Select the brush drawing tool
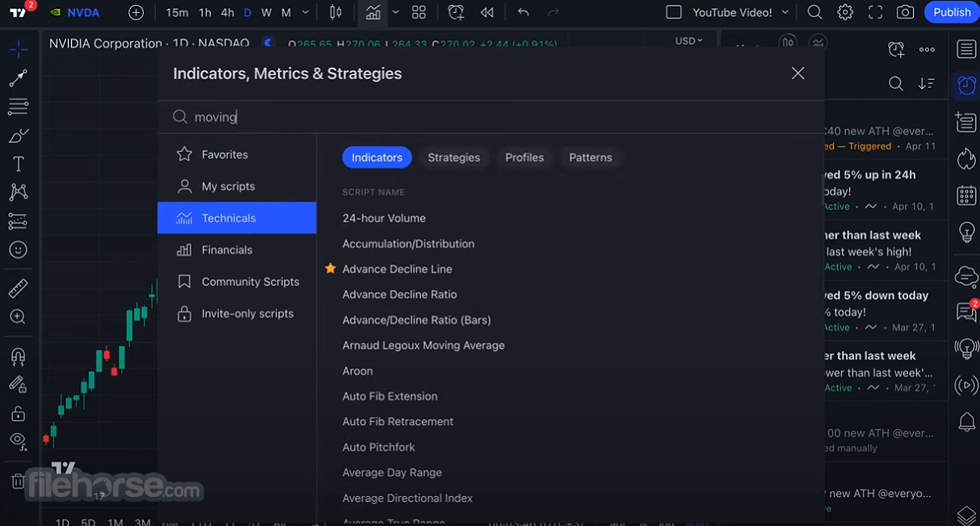Image resolution: width=980 pixels, height=526 pixels. [x=18, y=135]
